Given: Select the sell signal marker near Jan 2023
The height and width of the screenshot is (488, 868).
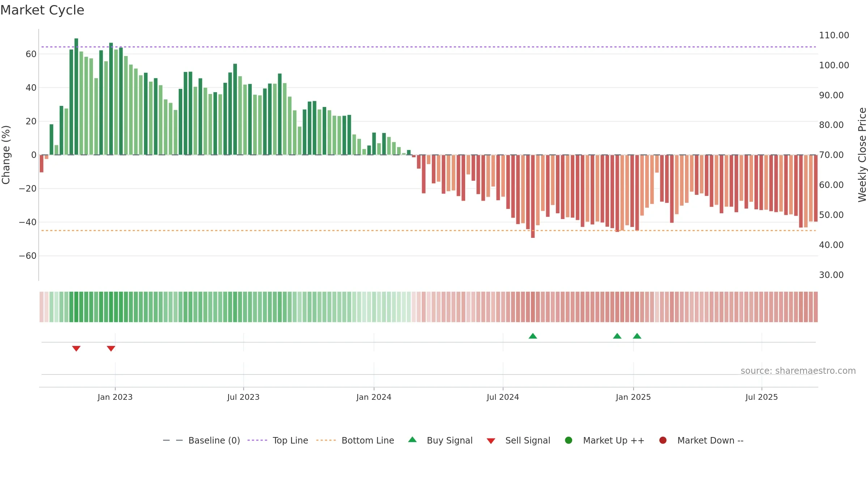Looking at the screenshot, I should (111, 348).
